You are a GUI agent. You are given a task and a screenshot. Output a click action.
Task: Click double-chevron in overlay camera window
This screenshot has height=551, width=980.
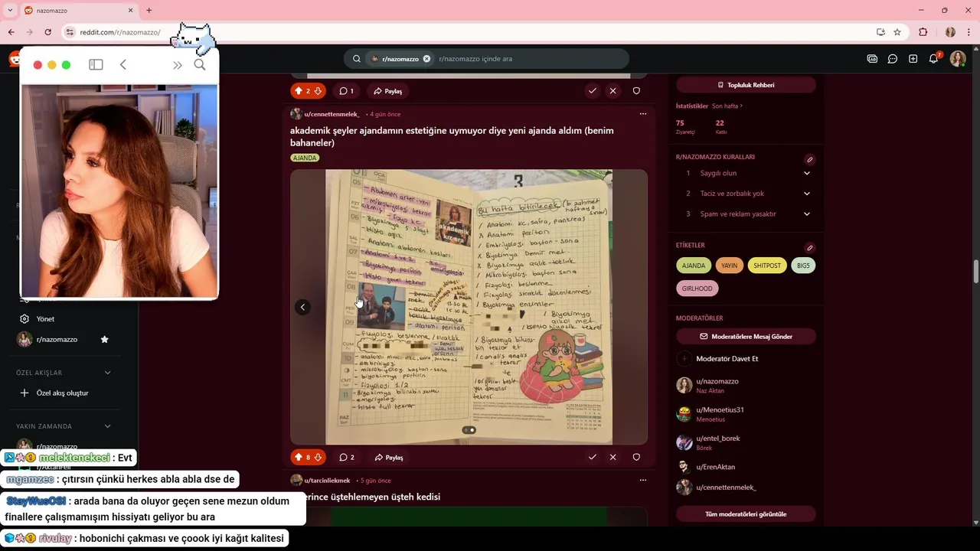(178, 65)
